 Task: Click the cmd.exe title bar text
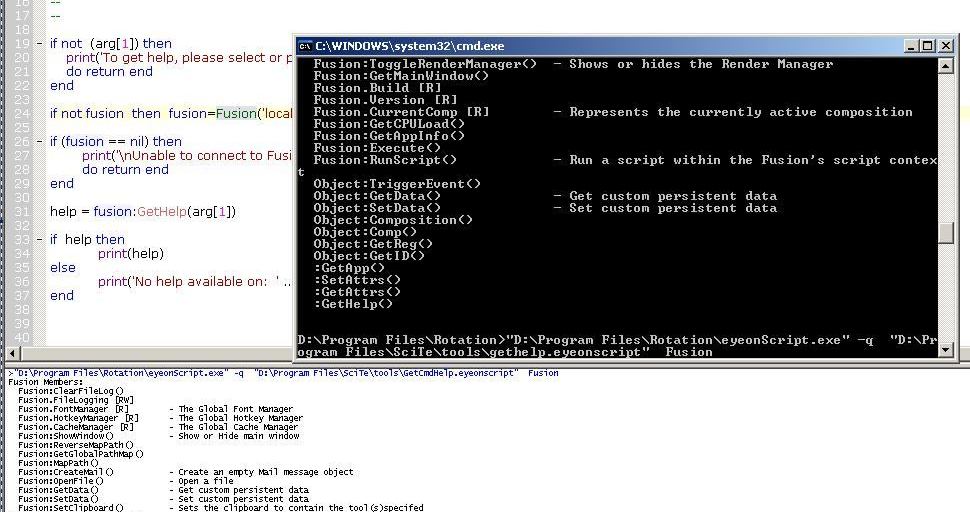(x=410, y=46)
